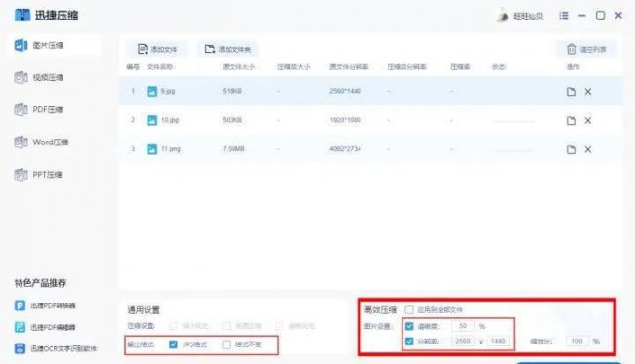Open the hamburger menu in title bar

564,16
